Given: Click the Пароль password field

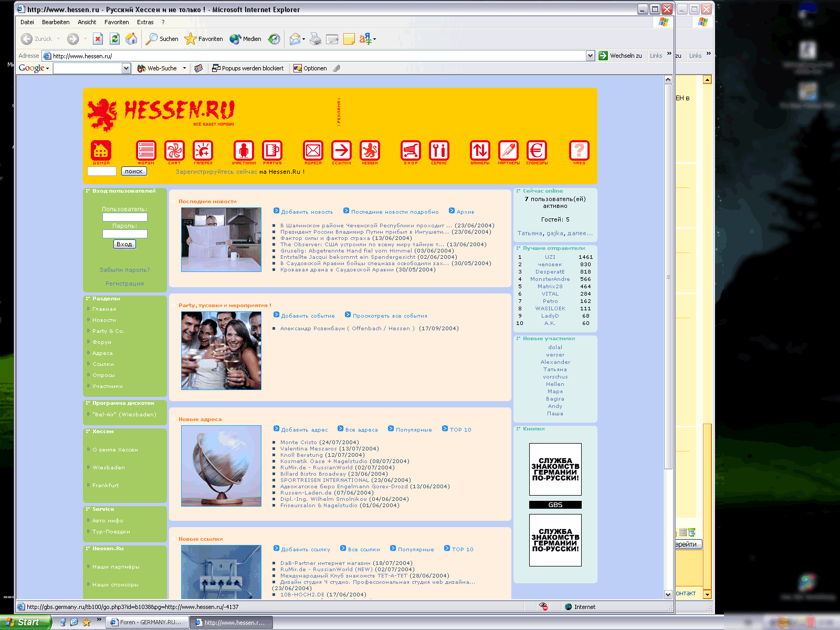Looking at the screenshot, I should click(x=125, y=234).
